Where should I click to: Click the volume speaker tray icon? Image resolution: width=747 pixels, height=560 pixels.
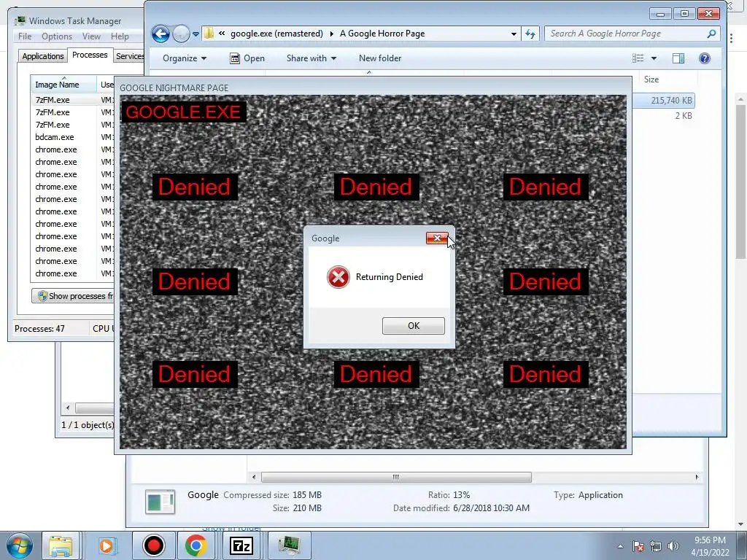tap(673, 546)
